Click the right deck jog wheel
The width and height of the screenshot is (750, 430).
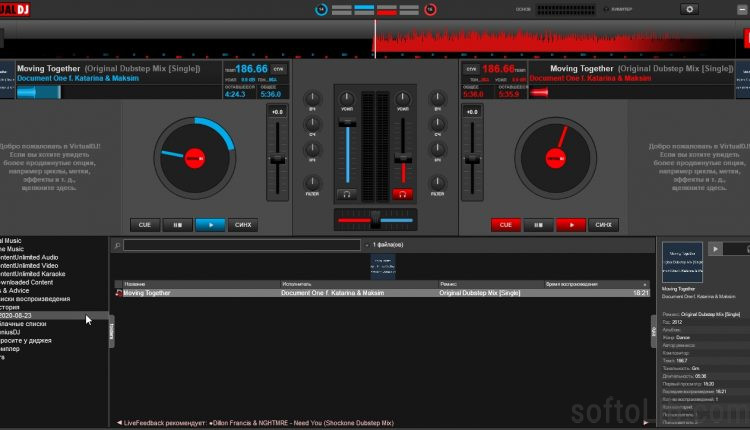click(555, 158)
